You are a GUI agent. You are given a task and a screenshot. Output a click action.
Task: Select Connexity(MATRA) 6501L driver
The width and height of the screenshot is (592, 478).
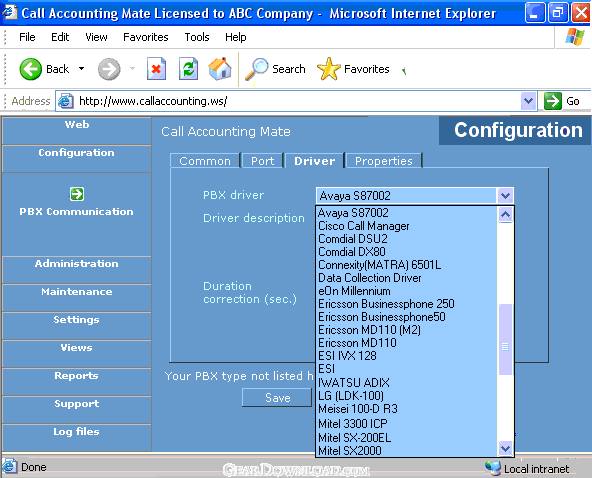point(407,265)
